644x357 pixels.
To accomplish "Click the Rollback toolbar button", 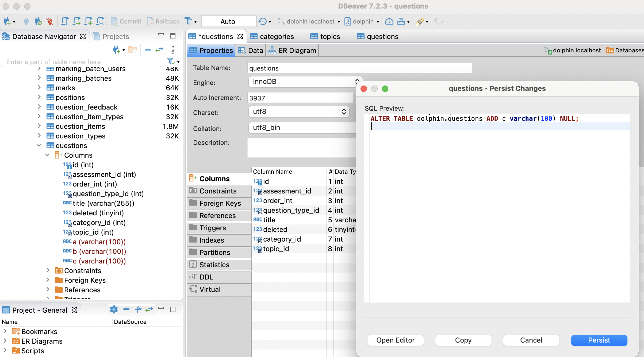I will 163,21.
